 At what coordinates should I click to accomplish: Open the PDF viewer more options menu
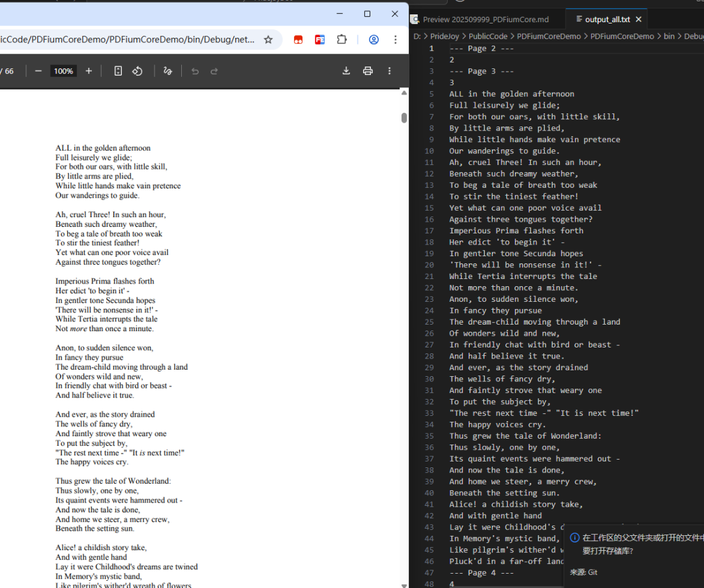[389, 70]
